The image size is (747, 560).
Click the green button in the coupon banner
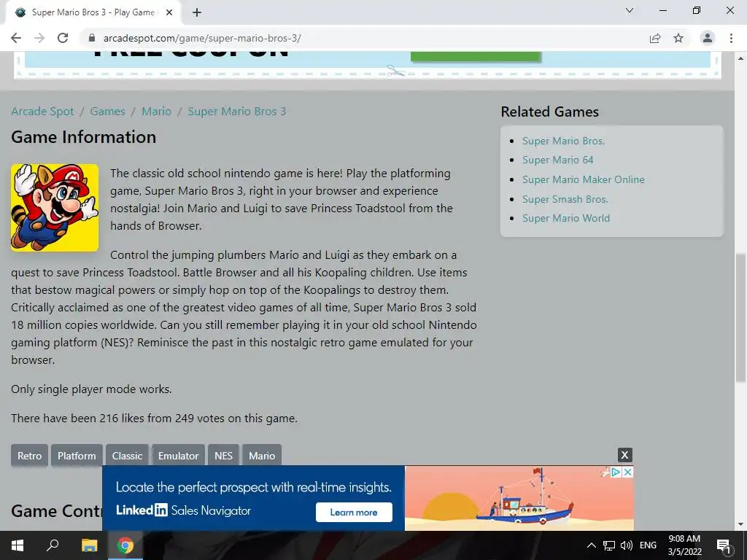476,56
